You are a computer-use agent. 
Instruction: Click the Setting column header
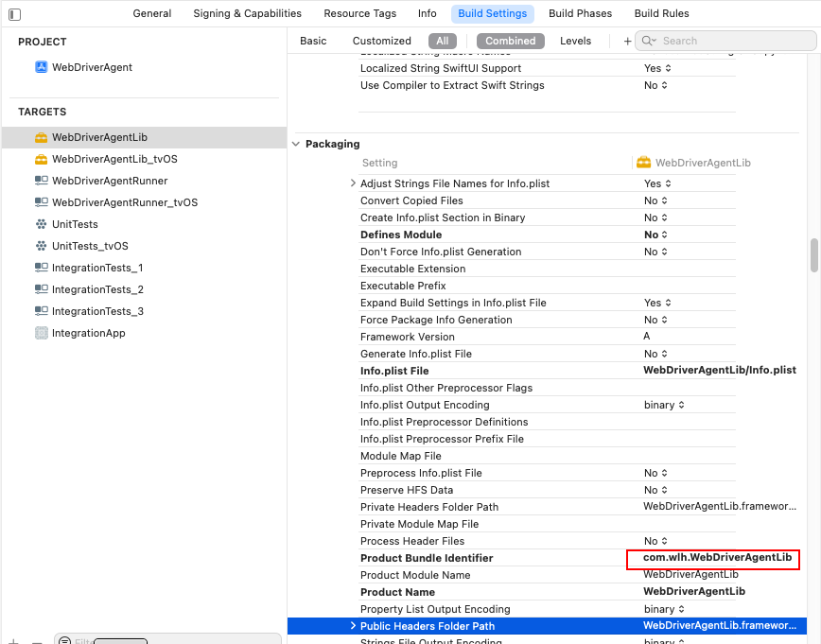379,163
